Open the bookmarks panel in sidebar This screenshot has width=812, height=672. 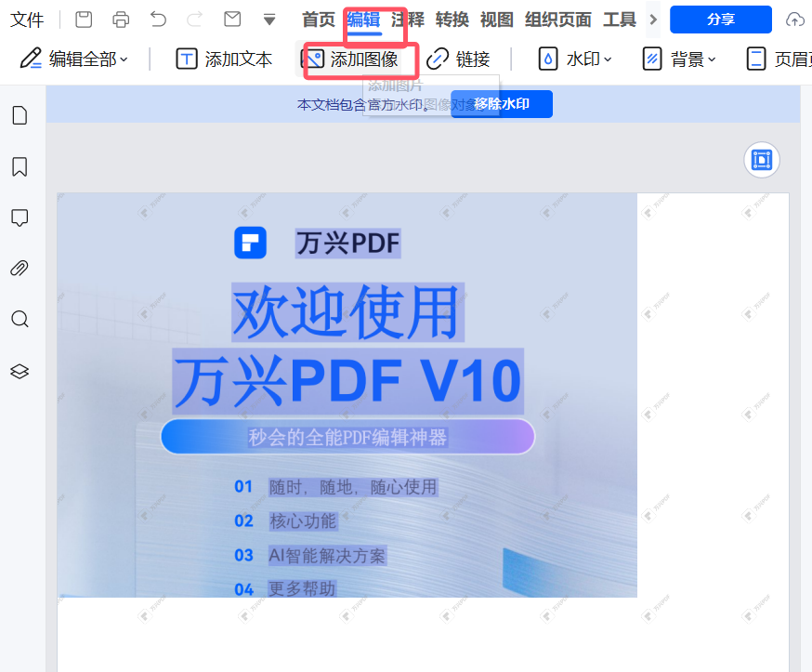(20, 166)
